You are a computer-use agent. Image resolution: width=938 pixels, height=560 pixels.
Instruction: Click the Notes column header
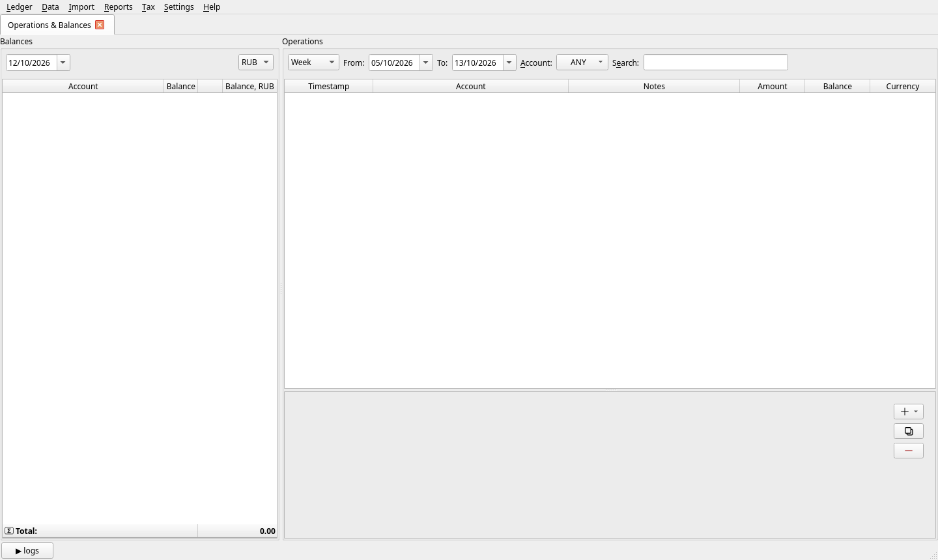(654, 86)
